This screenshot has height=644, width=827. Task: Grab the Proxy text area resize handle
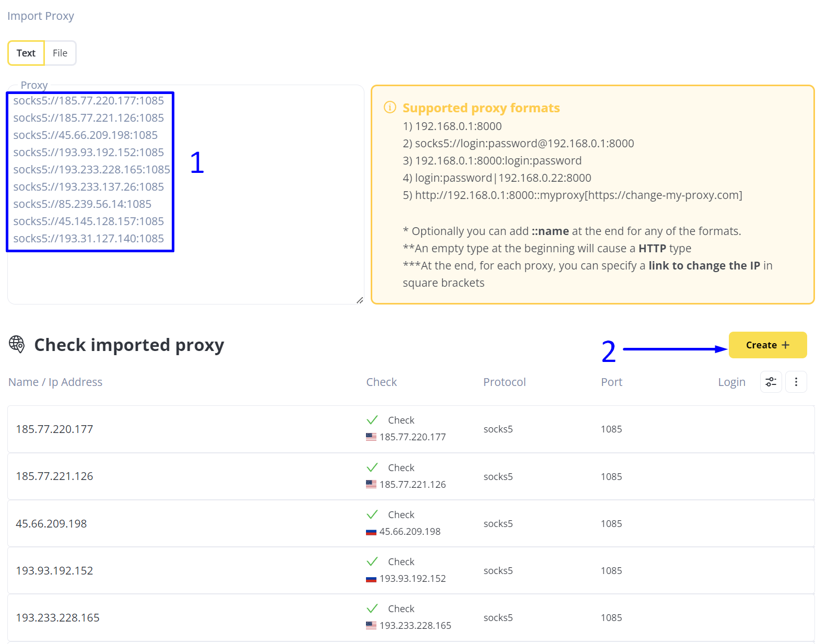coord(360,300)
